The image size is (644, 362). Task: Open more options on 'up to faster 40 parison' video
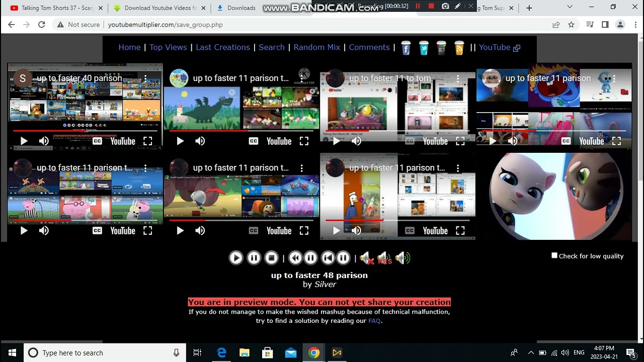point(145,78)
